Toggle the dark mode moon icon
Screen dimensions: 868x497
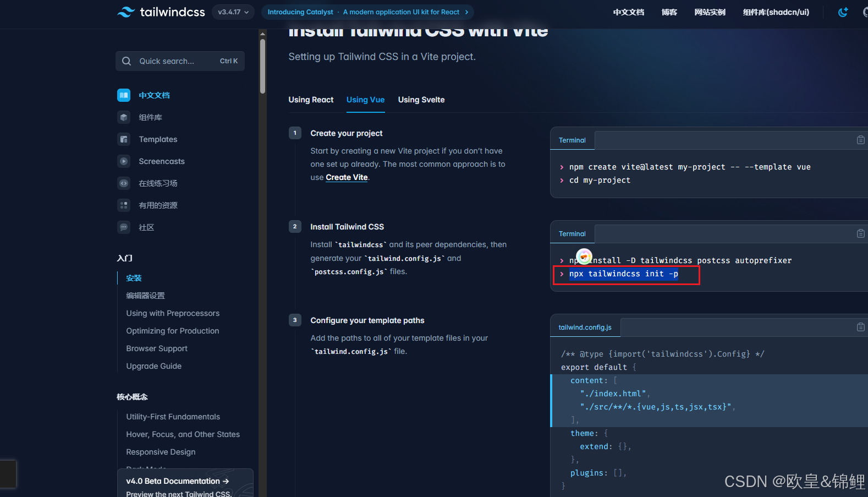(843, 12)
